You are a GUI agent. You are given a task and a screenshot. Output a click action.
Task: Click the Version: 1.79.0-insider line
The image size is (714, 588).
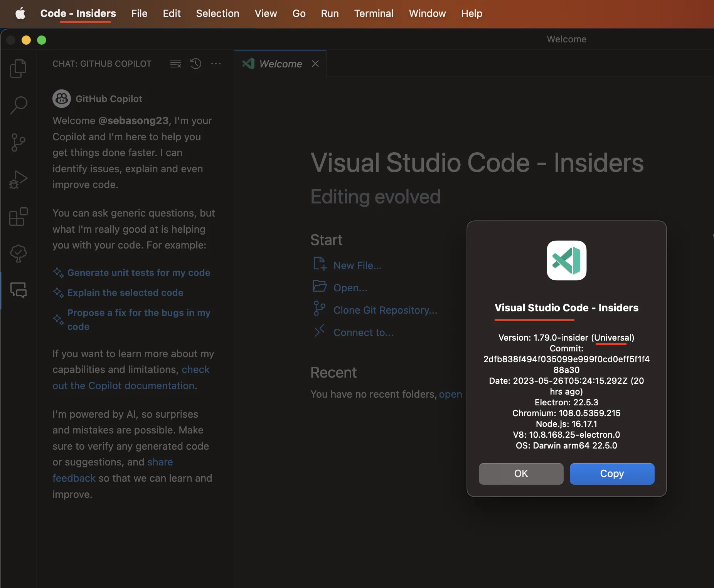pos(566,338)
